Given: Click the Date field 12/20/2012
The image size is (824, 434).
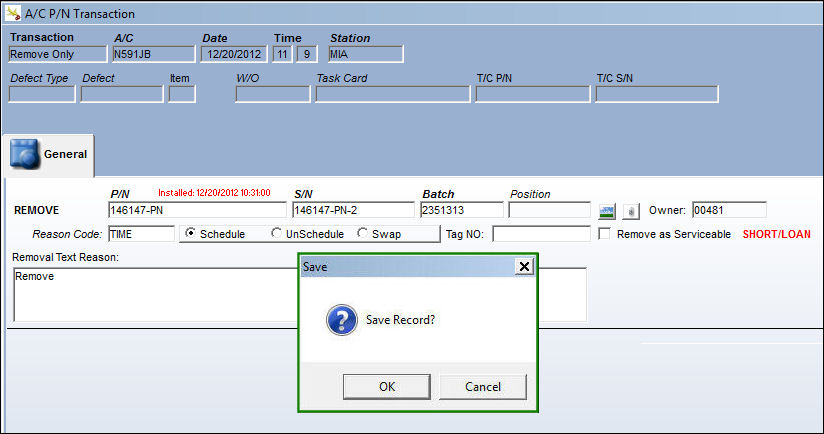Looking at the screenshot, I should [234, 54].
